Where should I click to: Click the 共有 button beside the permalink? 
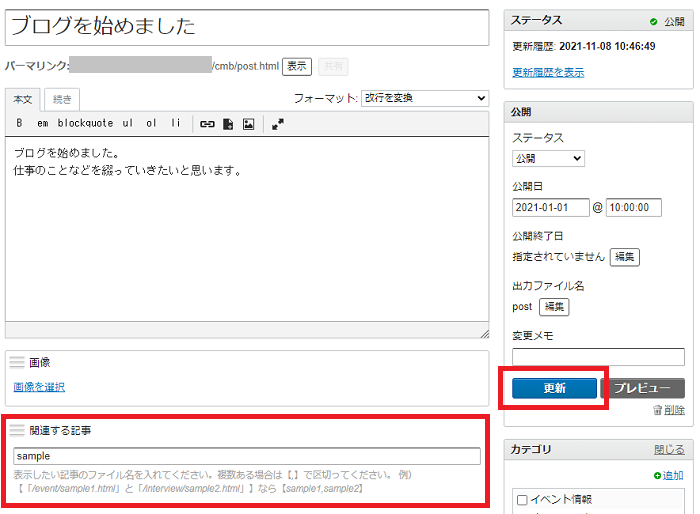[333, 67]
